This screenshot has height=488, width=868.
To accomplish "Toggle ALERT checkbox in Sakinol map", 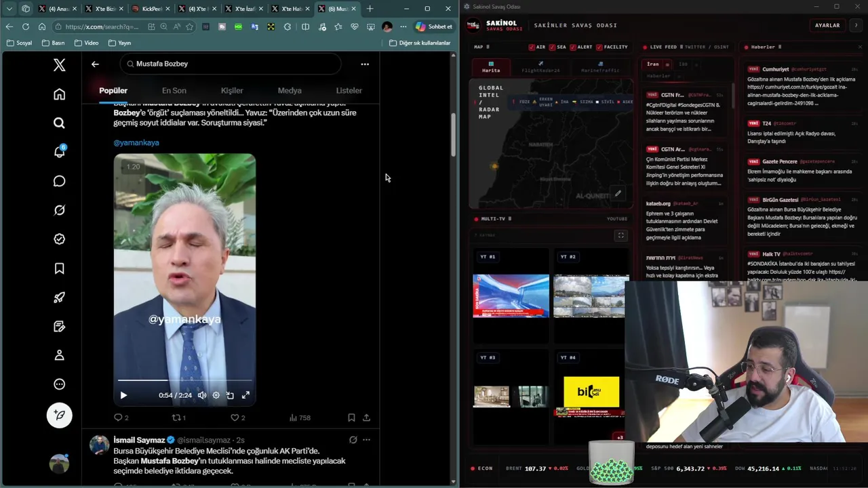I will (x=573, y=47).
